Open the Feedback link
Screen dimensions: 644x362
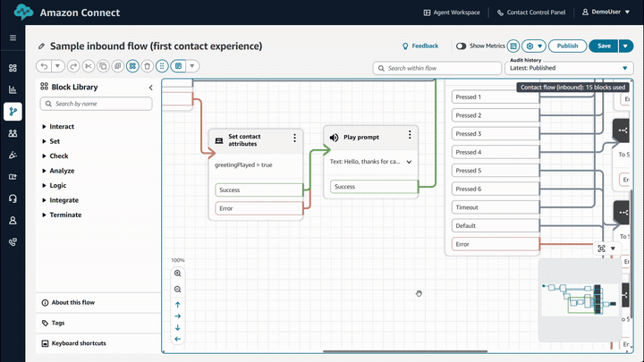point(420,46)
